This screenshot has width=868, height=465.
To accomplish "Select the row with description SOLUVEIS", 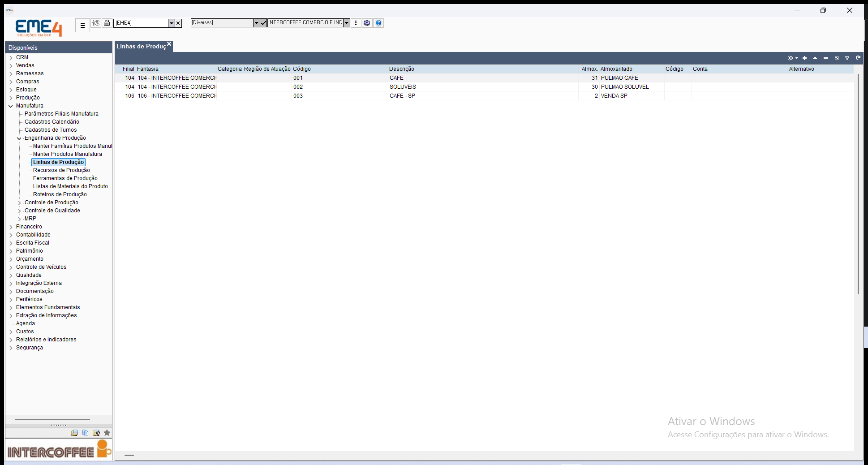I will (485, 87).
